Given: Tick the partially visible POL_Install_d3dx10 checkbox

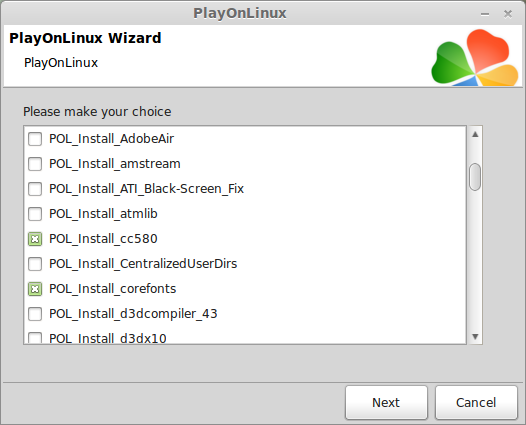Looking at the screenshot, I should [35, 337].
